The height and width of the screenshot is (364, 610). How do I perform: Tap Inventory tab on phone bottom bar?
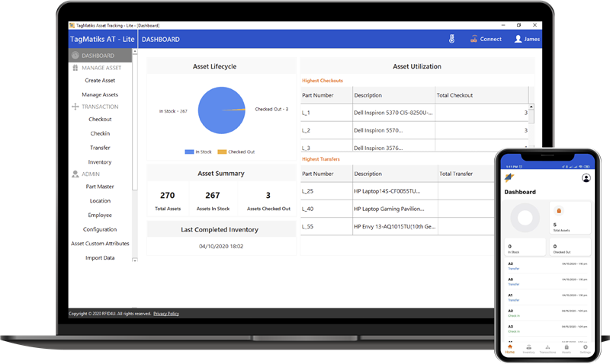click(x=528, y=349)
